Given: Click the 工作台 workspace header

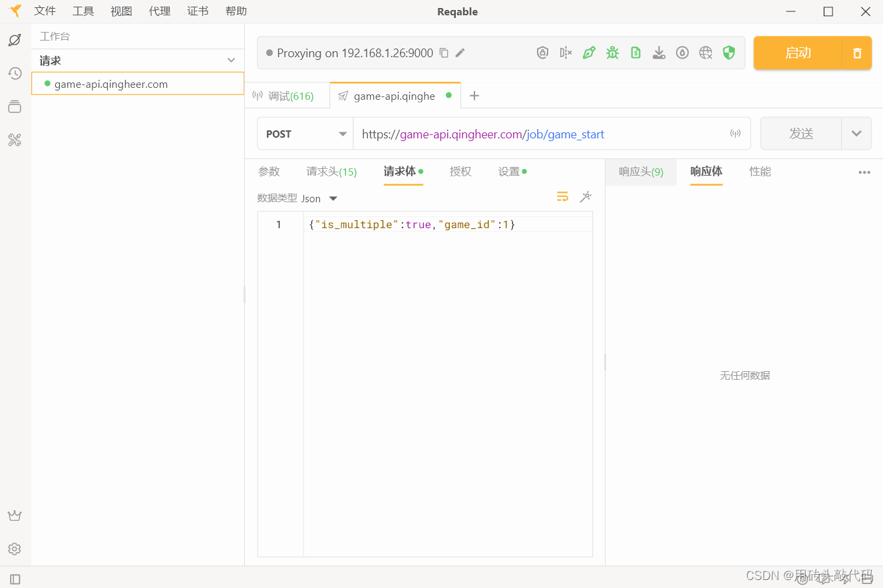Looking at the screenshot, I should pyautogui.click(x=55, y=37).
